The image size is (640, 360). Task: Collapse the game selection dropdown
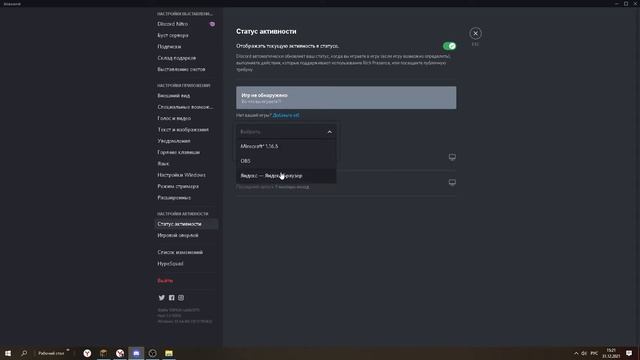[330, 132]
